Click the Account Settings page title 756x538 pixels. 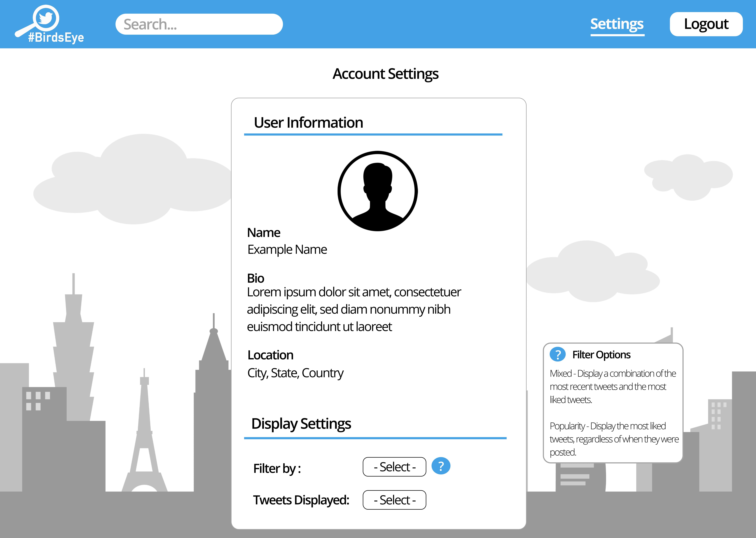385,74
